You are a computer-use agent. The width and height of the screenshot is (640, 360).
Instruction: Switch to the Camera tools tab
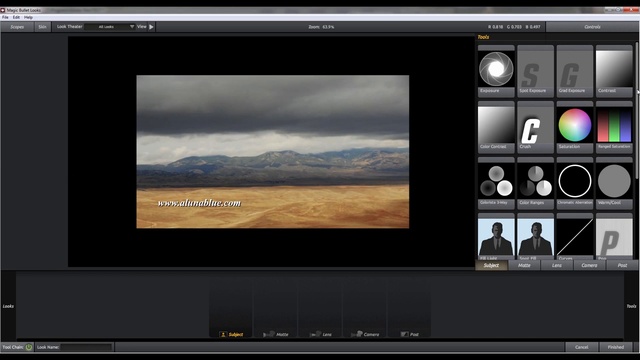point(589,265)
